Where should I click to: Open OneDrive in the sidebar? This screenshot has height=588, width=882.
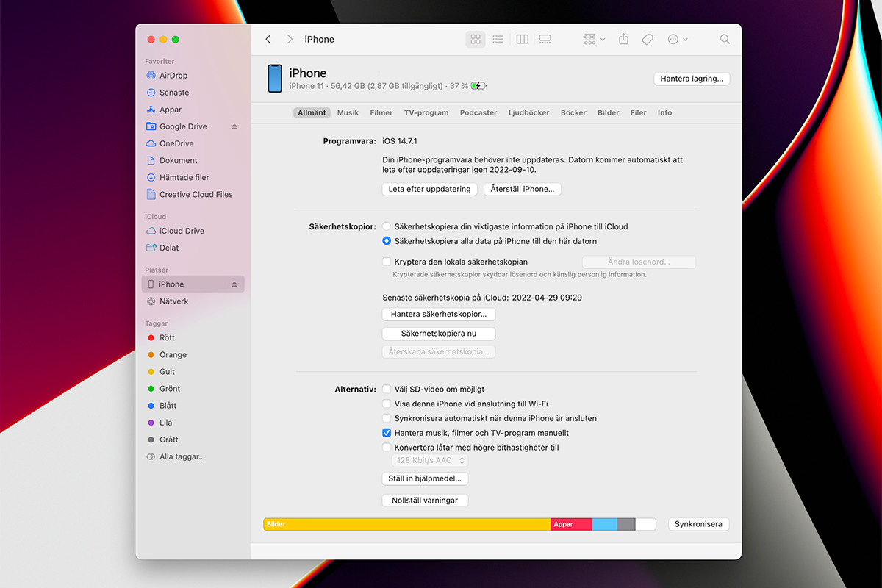click(176, 143)
